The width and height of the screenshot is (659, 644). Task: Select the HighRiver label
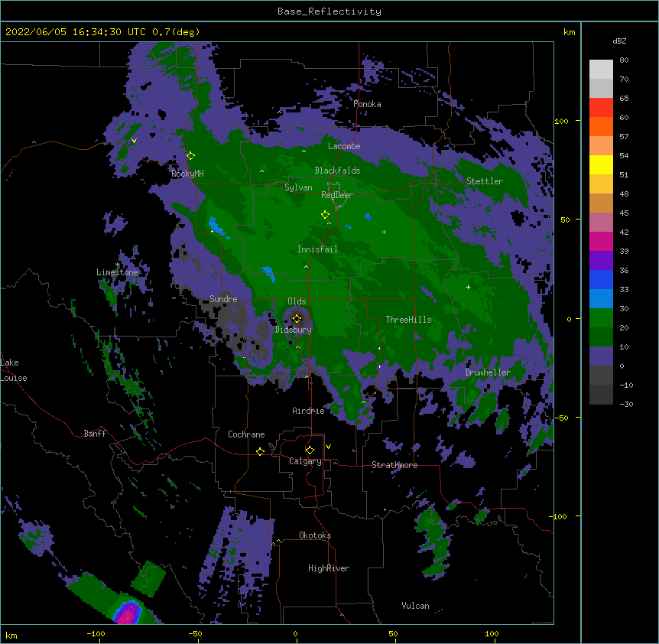[329, 568]
